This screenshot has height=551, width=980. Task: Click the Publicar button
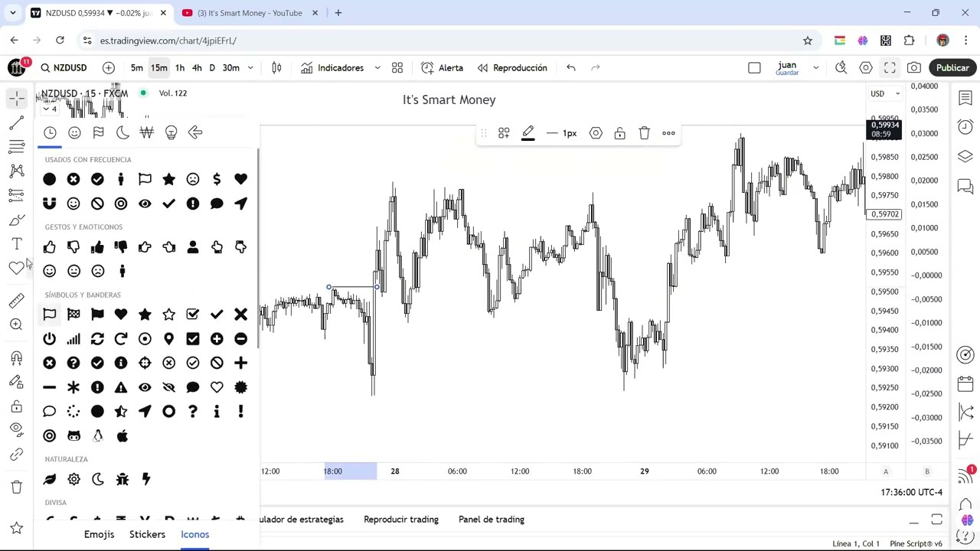952,67
